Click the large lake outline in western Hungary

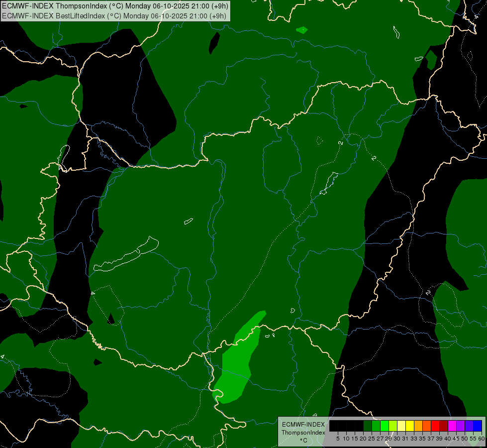pyautogui.click(x=126, y=254)
